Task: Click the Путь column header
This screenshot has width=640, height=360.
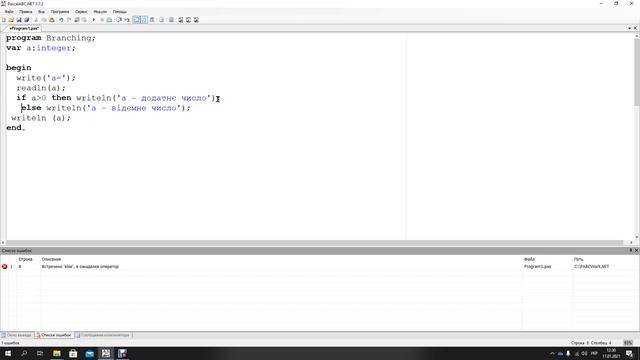Action: click(578, 259)
